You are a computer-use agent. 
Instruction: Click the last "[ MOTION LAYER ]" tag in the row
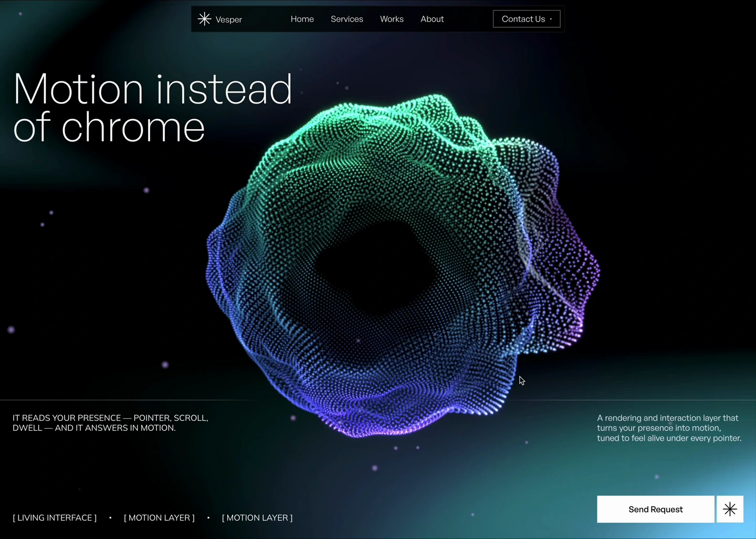coord(257,517)
